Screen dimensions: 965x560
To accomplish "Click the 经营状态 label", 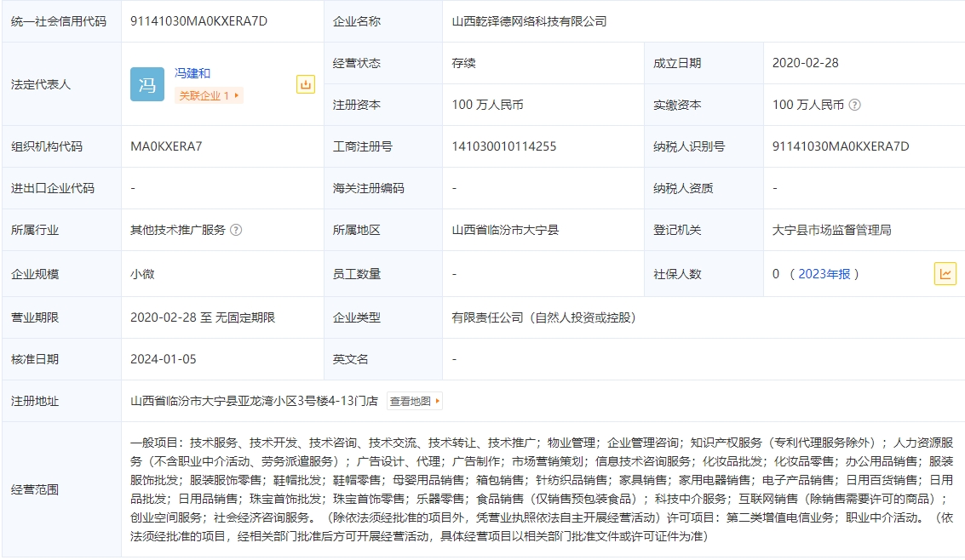I will pos(356,63).
